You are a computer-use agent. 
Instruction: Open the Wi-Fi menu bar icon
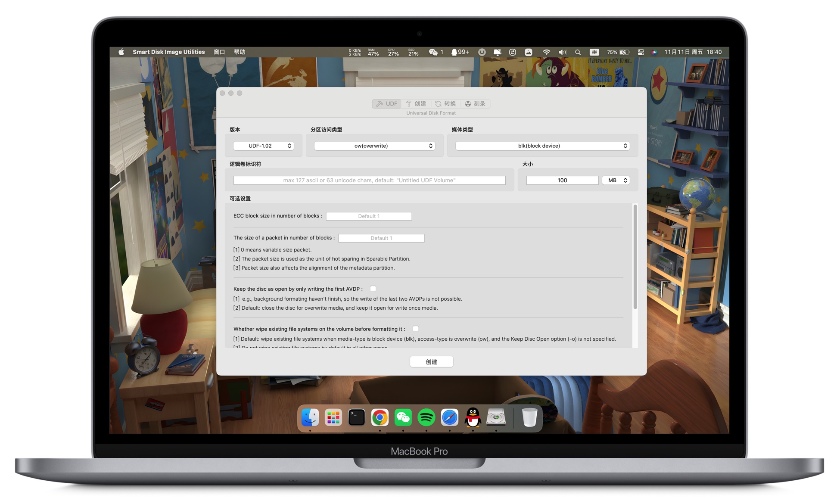click(x=546, y=52)
